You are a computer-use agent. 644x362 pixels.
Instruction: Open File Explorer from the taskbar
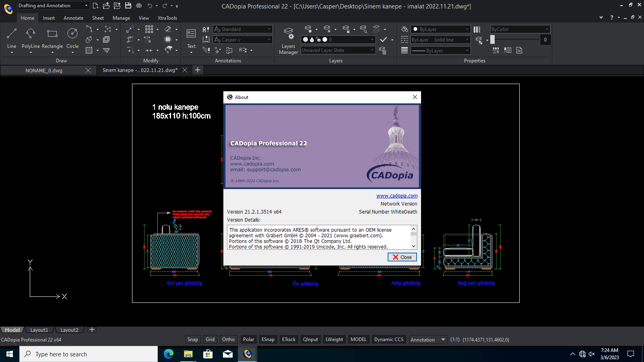188,354
